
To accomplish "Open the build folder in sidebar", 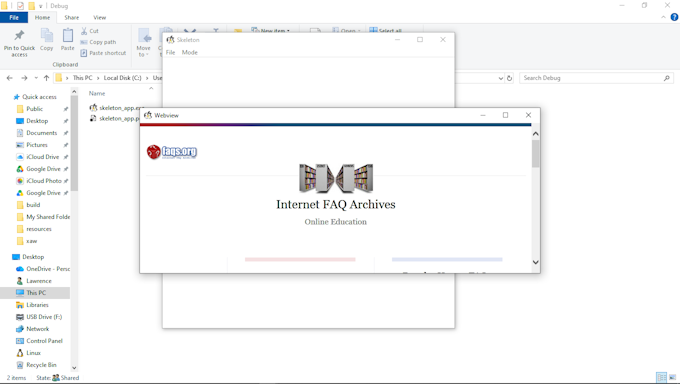I will coord(33,205).
